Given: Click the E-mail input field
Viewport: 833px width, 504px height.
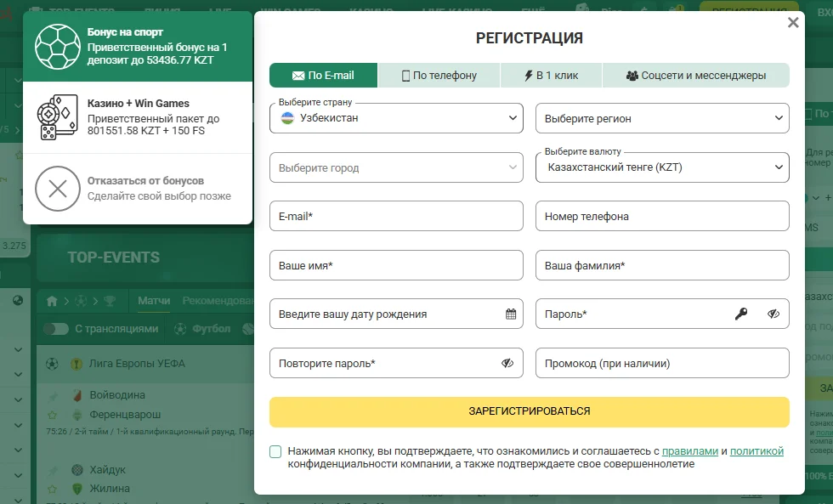Looking at the screenshot, I should coord(396,216).
